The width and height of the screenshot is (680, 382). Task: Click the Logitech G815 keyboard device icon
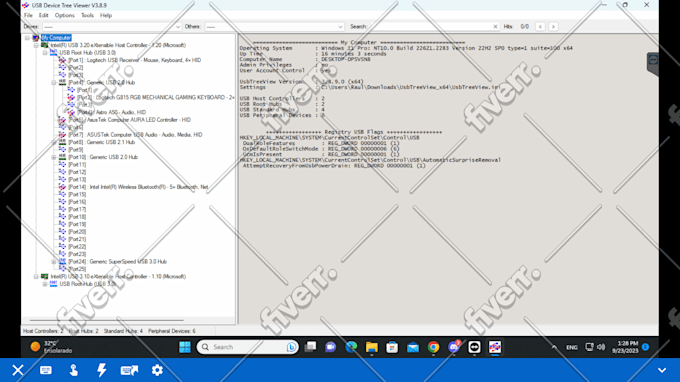pyautogui.click(x=71, y=98)
